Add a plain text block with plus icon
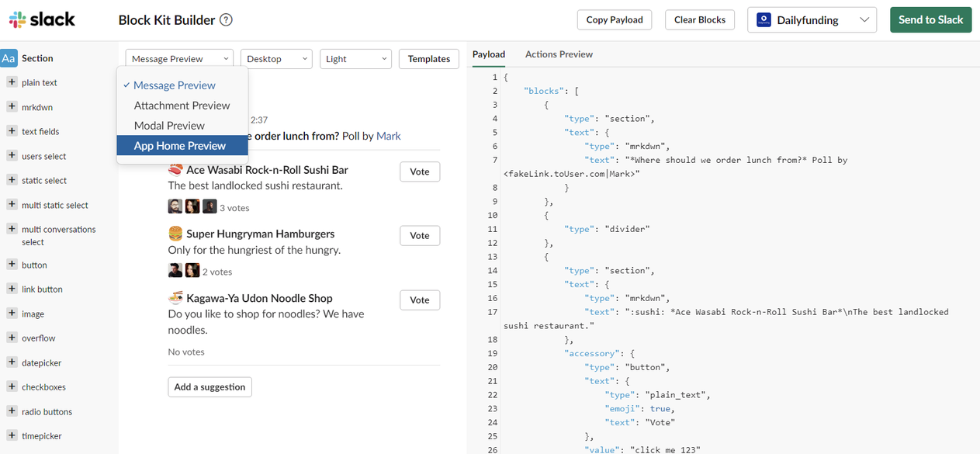 click(x=12, y=82)
